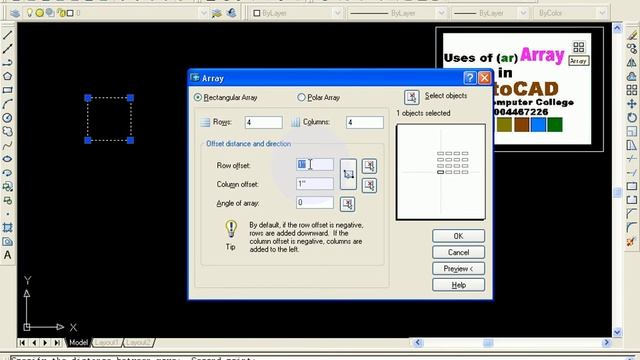Viewport: 640px width, 360px height.
Task: Click the Move modify tool
Action: point(632,104)
